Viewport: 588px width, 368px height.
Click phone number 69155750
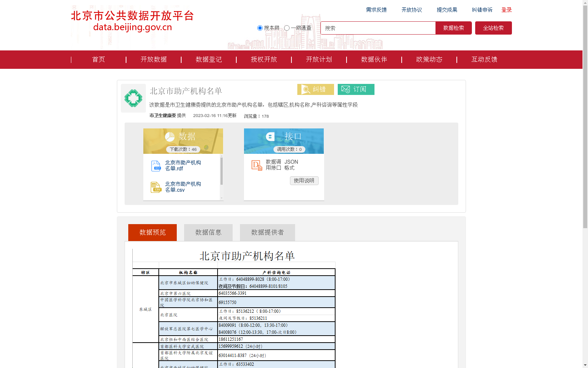(x=227, y=302)
